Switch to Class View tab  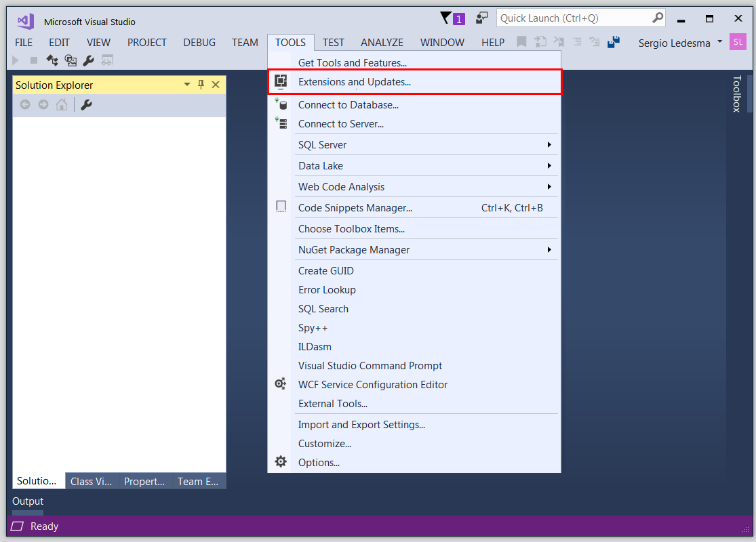[91, 481]
